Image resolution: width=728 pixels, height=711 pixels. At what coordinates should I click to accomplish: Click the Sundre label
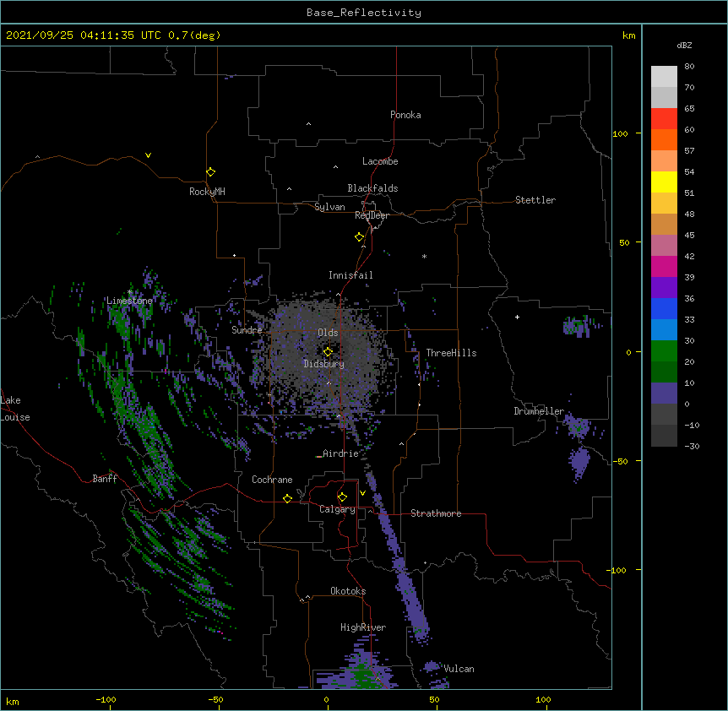point(247,330)
